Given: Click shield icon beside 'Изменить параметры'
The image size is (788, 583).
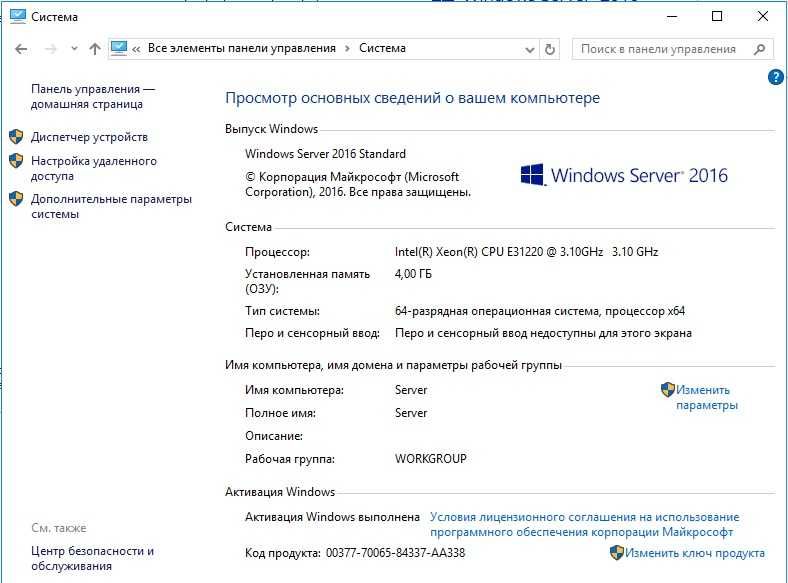Looking at the screenshot, I should pyautogui.click(x=667, y=390).
